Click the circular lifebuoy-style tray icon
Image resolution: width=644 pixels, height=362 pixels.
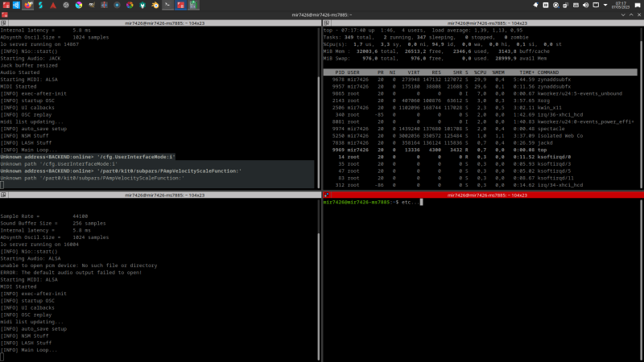tap(555, 5)
